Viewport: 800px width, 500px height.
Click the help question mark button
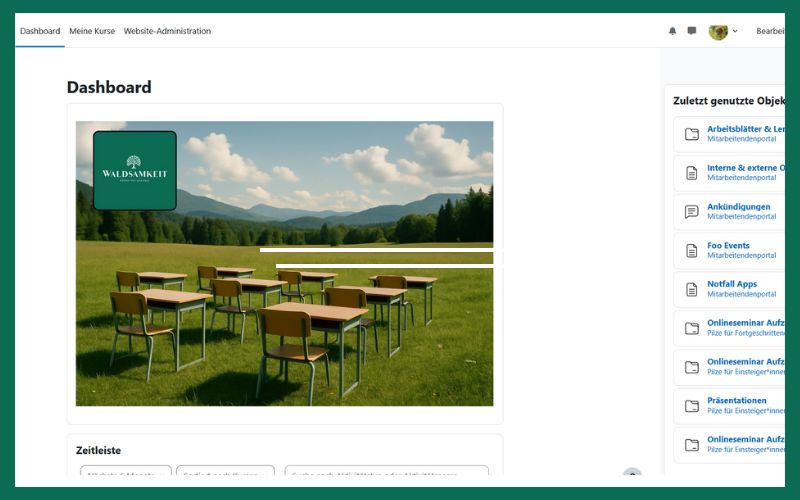point(631,475)
